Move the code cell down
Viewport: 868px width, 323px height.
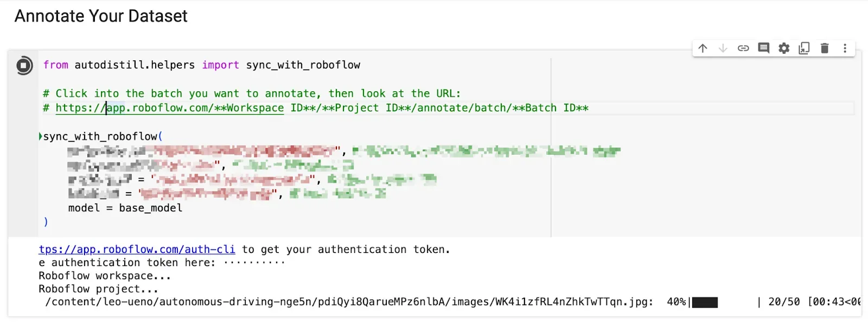(x=723, y=48)
